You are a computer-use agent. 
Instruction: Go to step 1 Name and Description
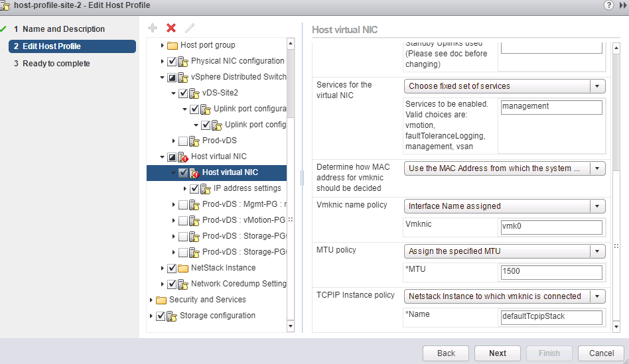click(64, 29)
